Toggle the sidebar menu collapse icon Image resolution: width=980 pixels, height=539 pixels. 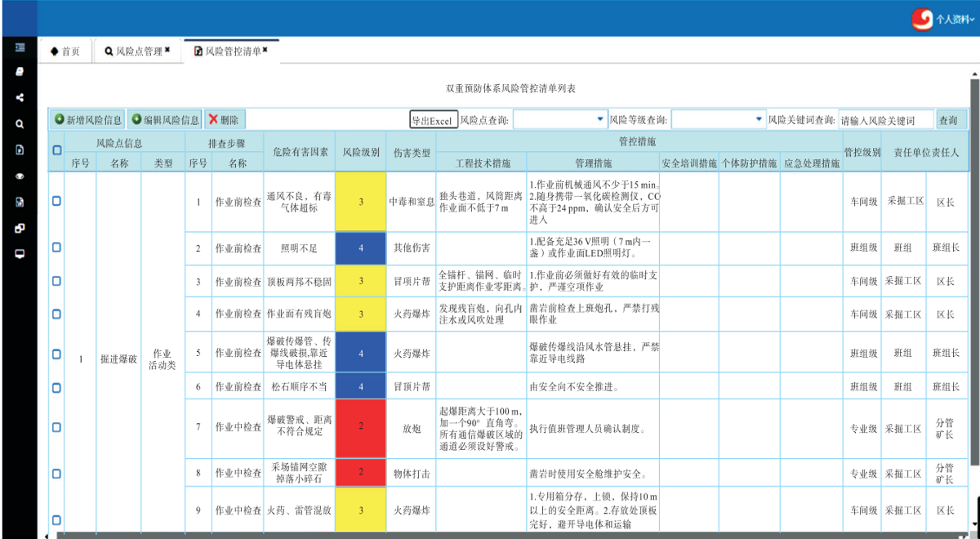[20, 47]
